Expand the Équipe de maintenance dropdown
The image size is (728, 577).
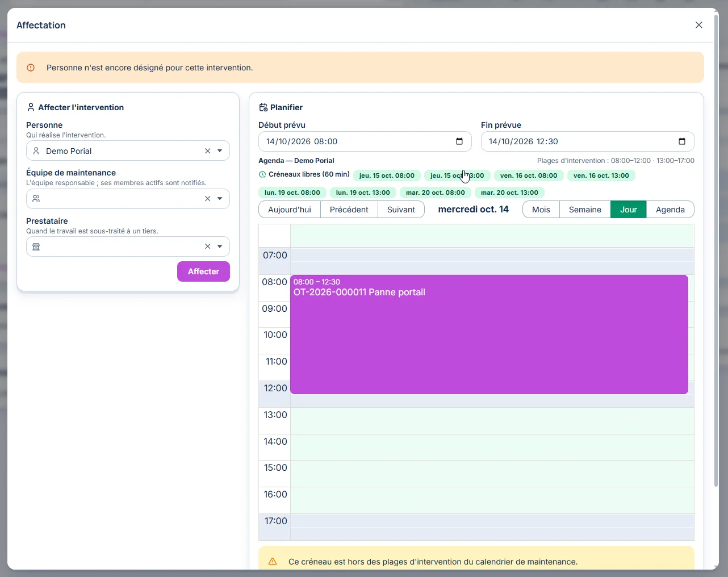[220, 199]
